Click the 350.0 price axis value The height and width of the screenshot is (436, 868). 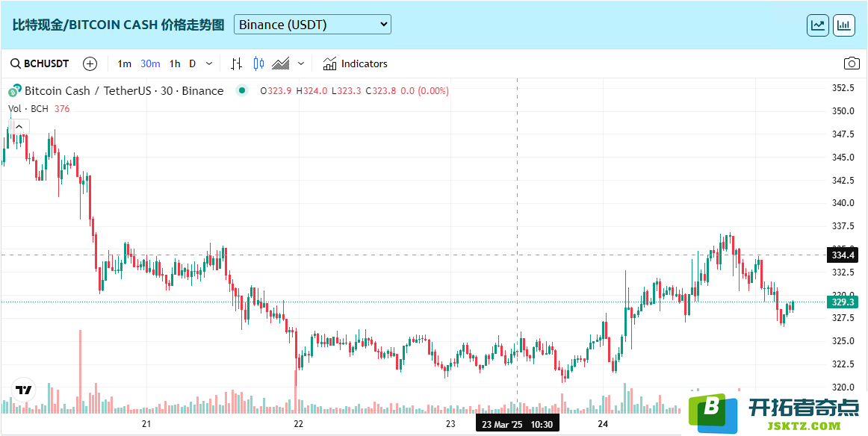(843, 111)
